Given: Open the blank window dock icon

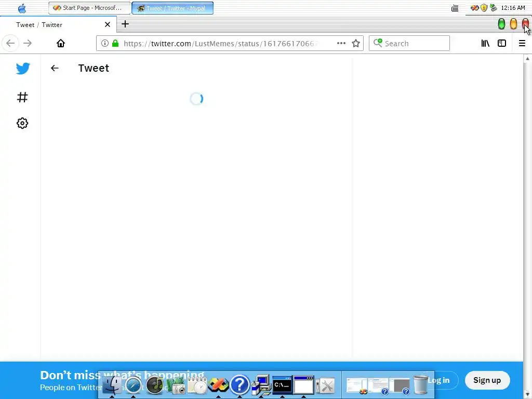Looking at the screenshot, I should (x=303, y=385).
